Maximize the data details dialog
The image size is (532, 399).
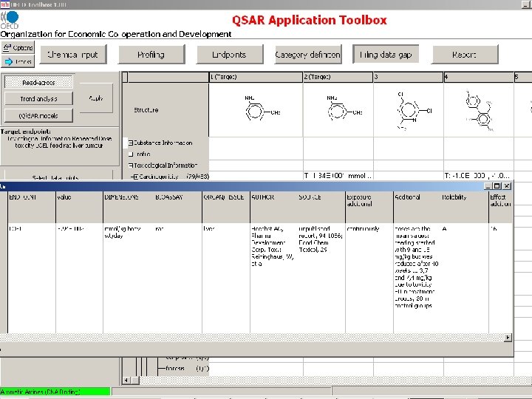click(497, 186)
